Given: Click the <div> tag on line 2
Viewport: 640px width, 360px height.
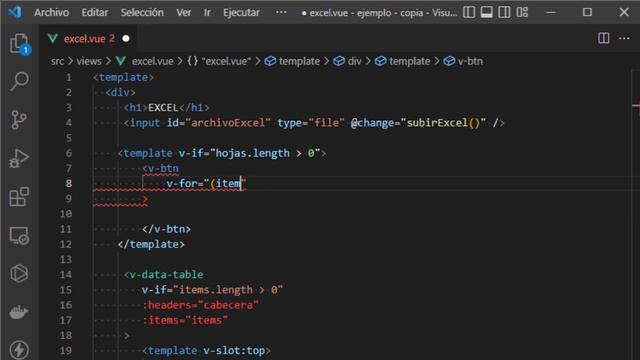Looking at the screenshot, I should (x=120, y=93).
